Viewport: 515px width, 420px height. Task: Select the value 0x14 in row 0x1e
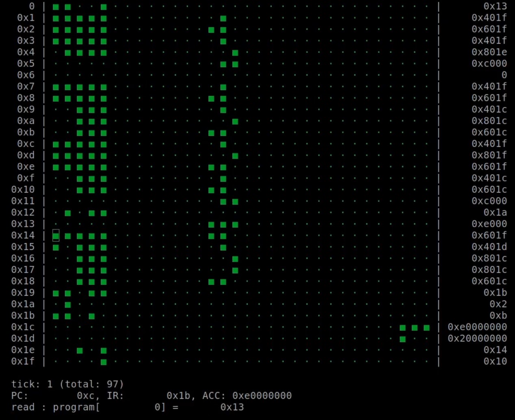pos(495,350)
